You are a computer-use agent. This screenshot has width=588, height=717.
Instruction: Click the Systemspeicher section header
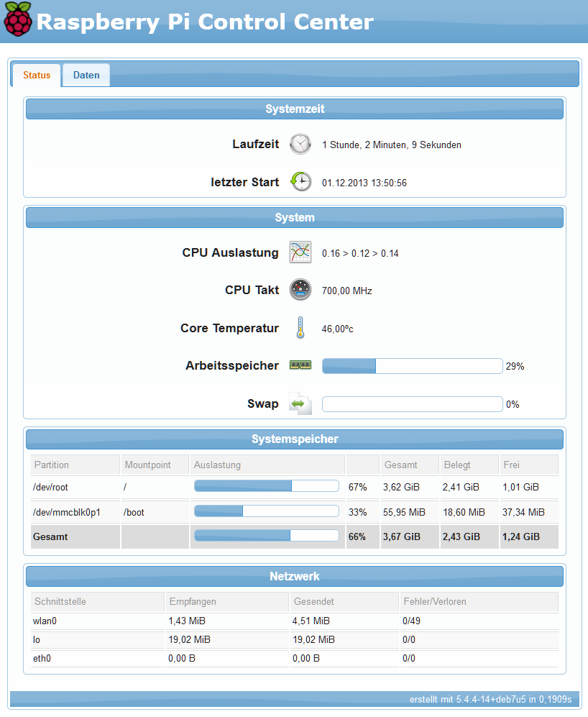pyautogui.click(x=295, y=439)
